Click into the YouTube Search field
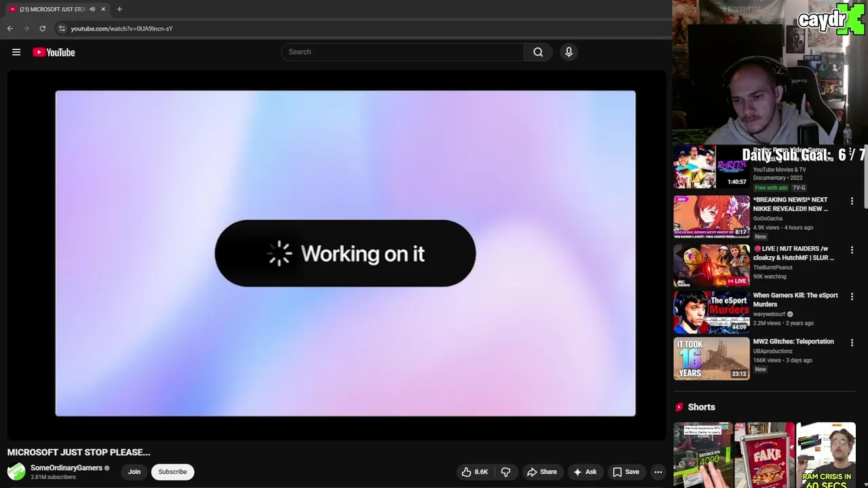Viewport: 868px width, 488px height. tap(403, 52)
